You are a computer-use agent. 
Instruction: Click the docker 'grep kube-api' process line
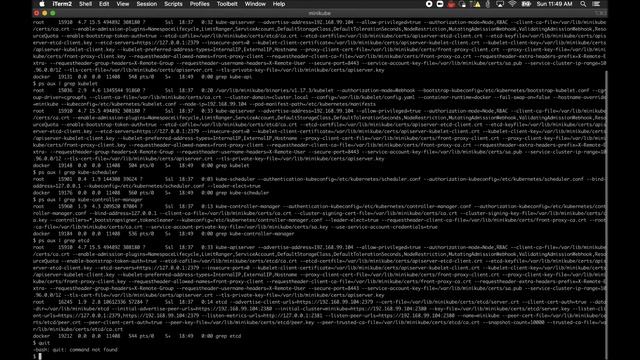click(x=142, y=77)
